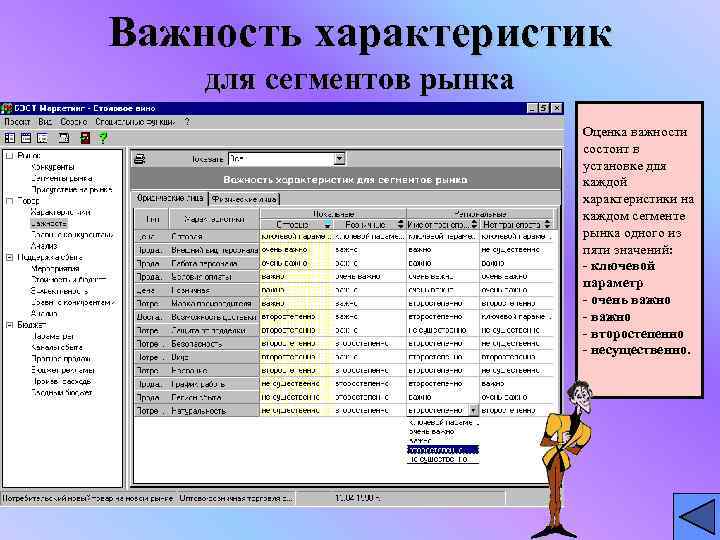720x540 pixels.
Task: Open the Показать combo box dropdown arrow
Action: (339, 159)
